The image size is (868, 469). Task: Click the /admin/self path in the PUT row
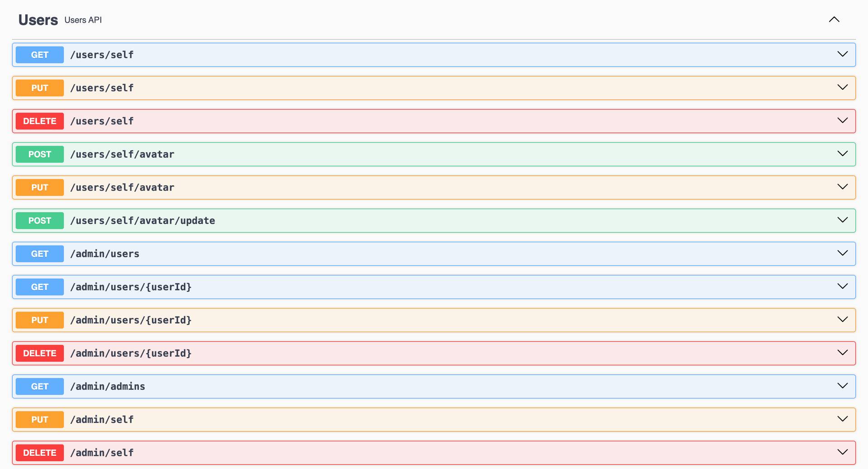(x=102, y=420)
